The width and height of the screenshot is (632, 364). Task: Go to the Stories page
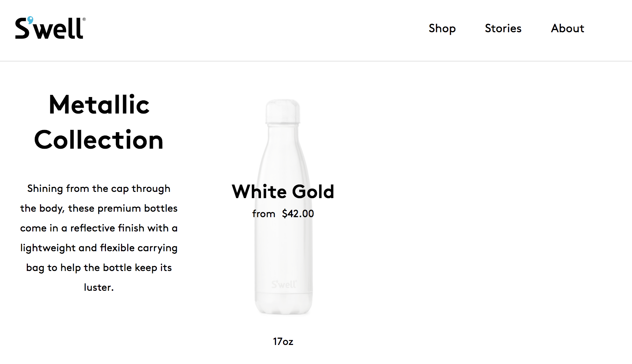[x=503, y=29]
